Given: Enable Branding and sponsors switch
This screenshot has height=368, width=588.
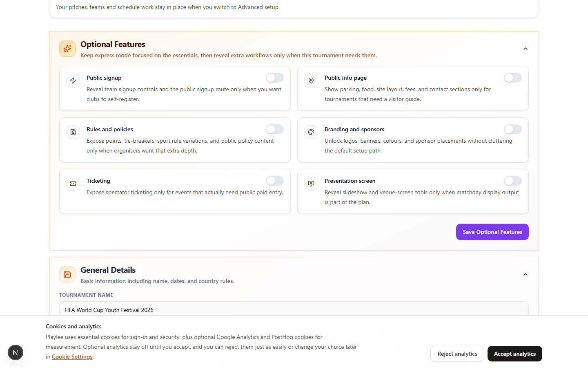Looking at the screenshot, I should (x=512, y=129).
